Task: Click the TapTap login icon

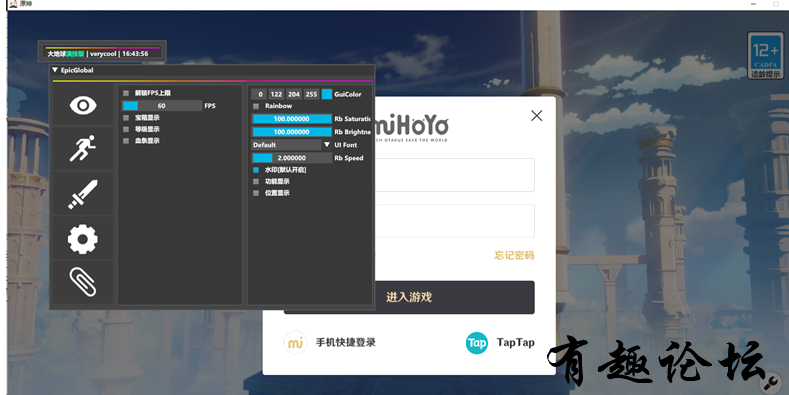Action: pyautogui.click(x=477, y=343)
